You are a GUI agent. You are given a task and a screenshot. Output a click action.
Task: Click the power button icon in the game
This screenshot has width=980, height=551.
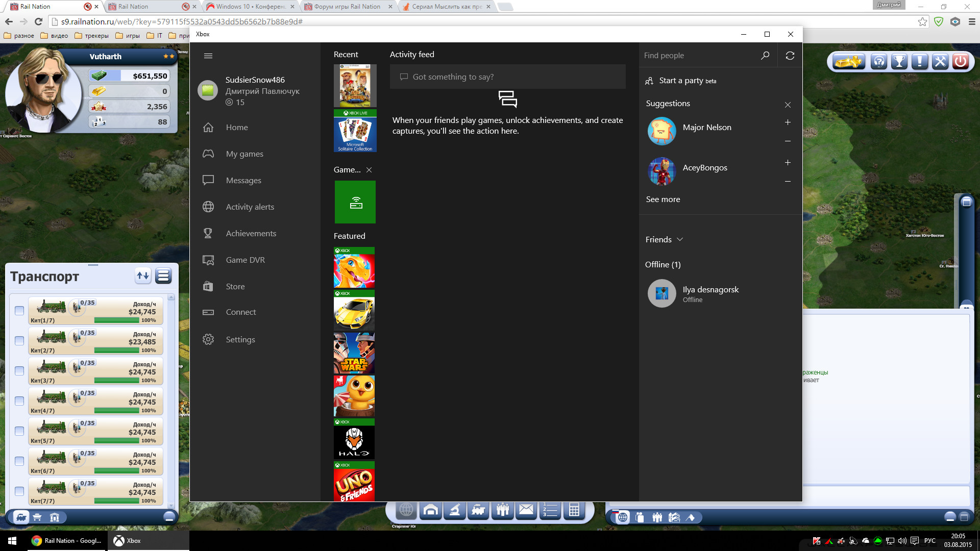pos(960,62)
